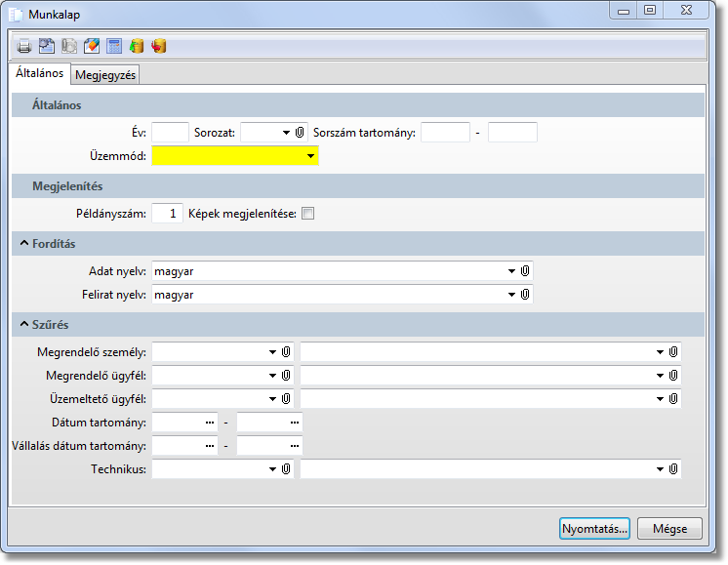Maximize the Munkalap window
This screenshot has height=565, width=728.
pos(650,10)
